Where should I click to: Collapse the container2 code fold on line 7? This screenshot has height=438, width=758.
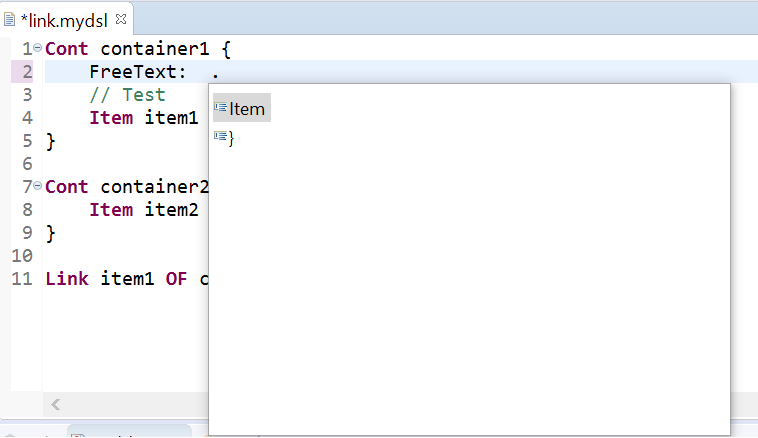[x=38, y=186]
